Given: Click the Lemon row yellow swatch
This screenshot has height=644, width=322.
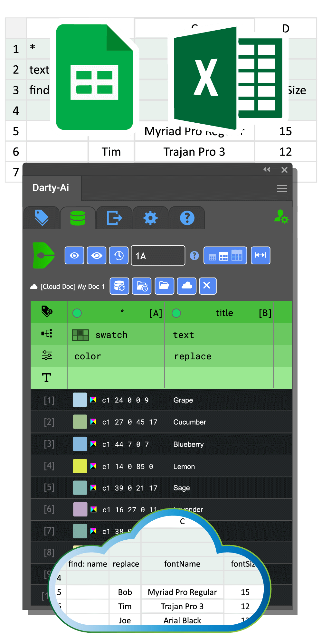Looking at the screenshot, I should click(x=80, y=466).
